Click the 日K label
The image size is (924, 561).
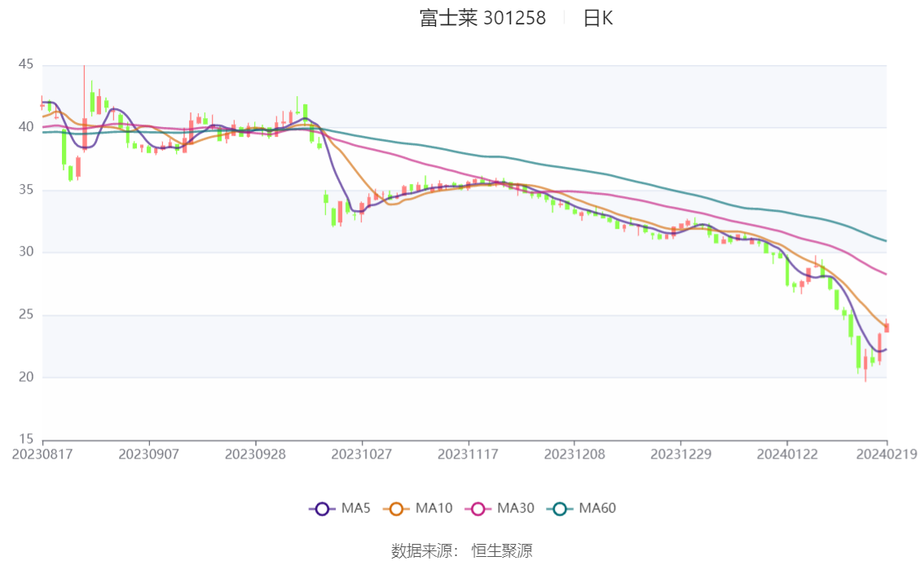(598, 18)
